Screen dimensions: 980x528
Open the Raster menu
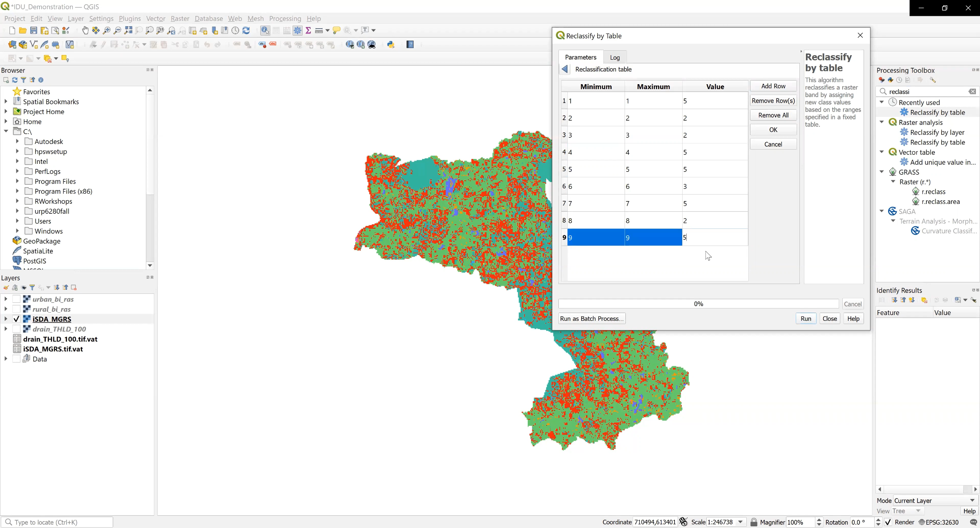[x=180, y=18]
